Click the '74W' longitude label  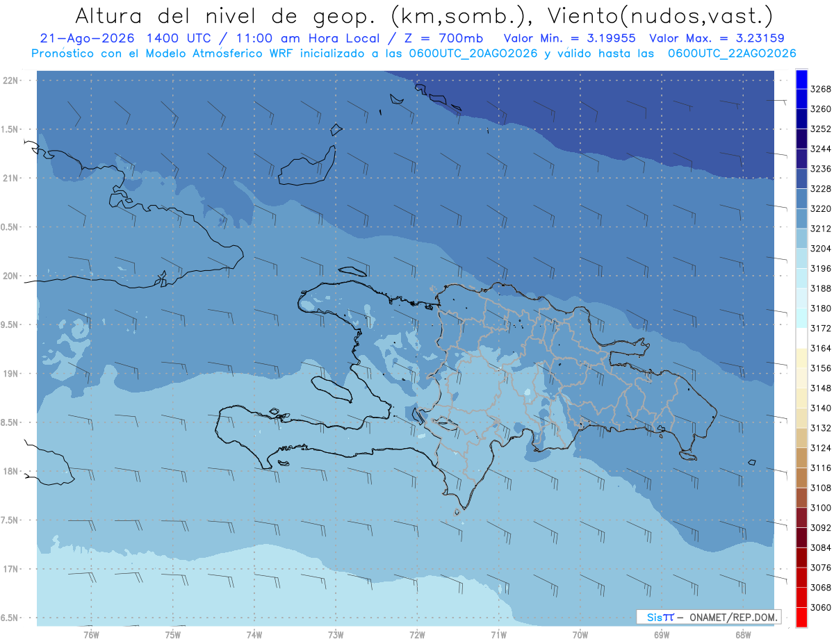click(254, 634)
